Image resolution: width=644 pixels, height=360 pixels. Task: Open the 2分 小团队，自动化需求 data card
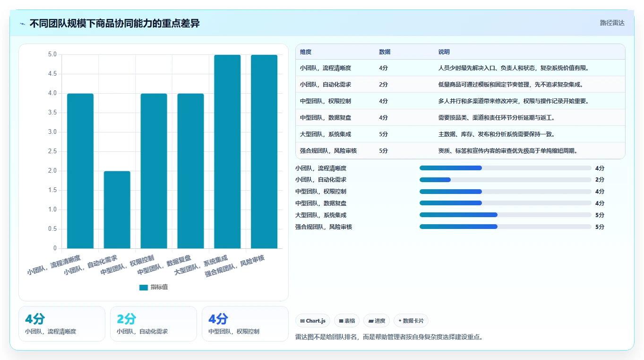point(154,324)
